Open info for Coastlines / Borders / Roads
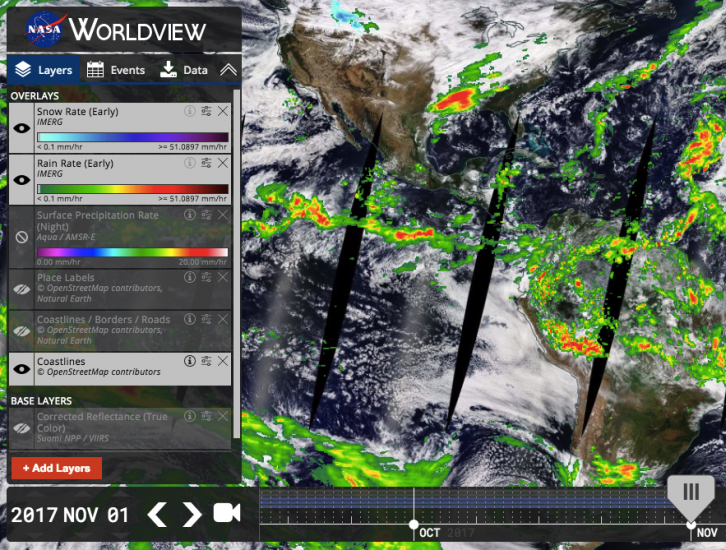 click(189, 319)
